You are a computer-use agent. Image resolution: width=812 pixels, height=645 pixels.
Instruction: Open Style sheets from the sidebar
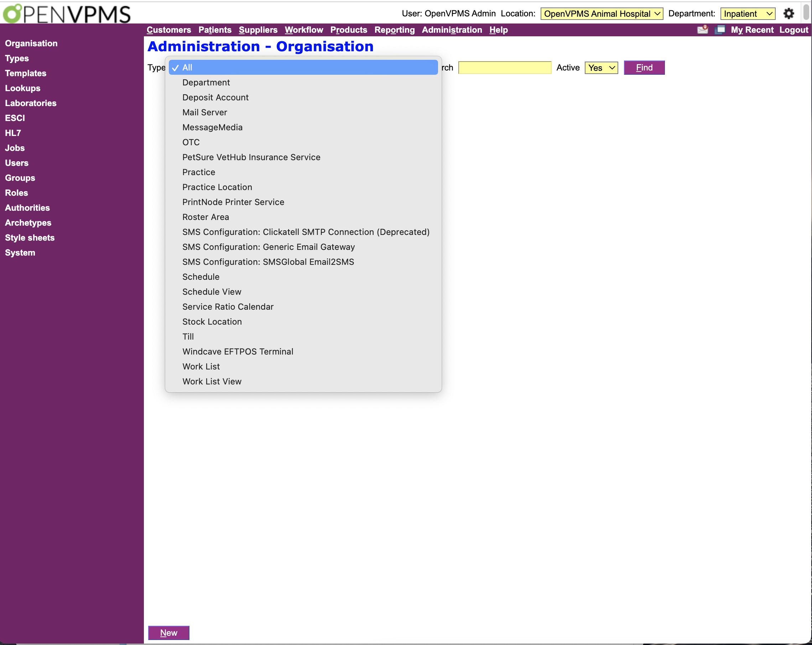click(x=30, y=237)
